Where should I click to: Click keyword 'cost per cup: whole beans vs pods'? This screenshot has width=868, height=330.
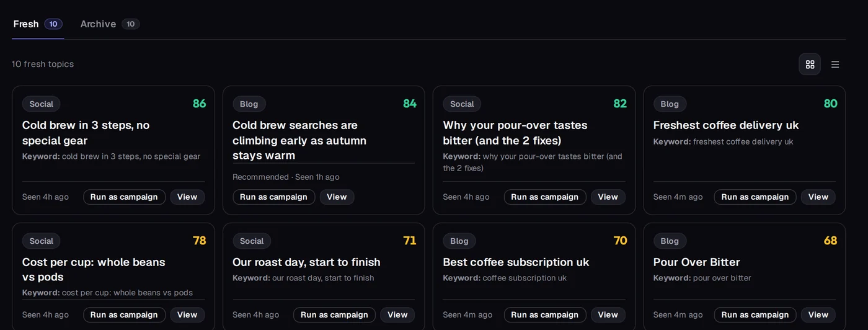(x=127, y=293)
